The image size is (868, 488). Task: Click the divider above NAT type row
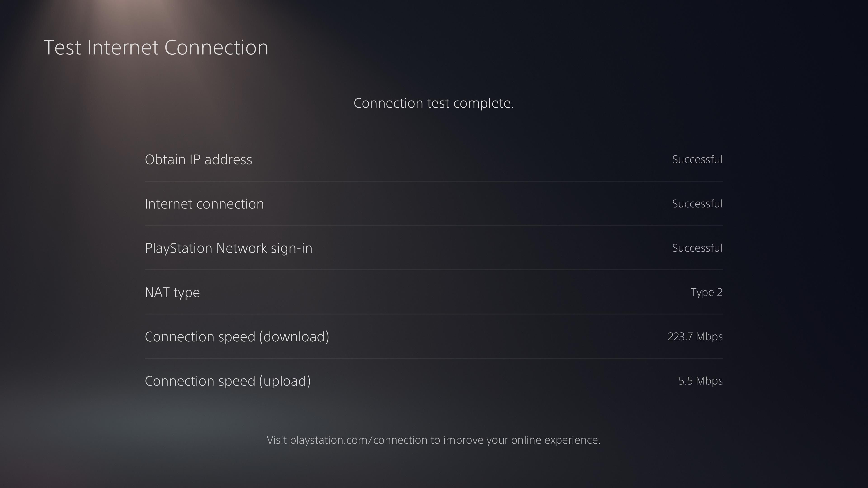click(x=434, y=270)
